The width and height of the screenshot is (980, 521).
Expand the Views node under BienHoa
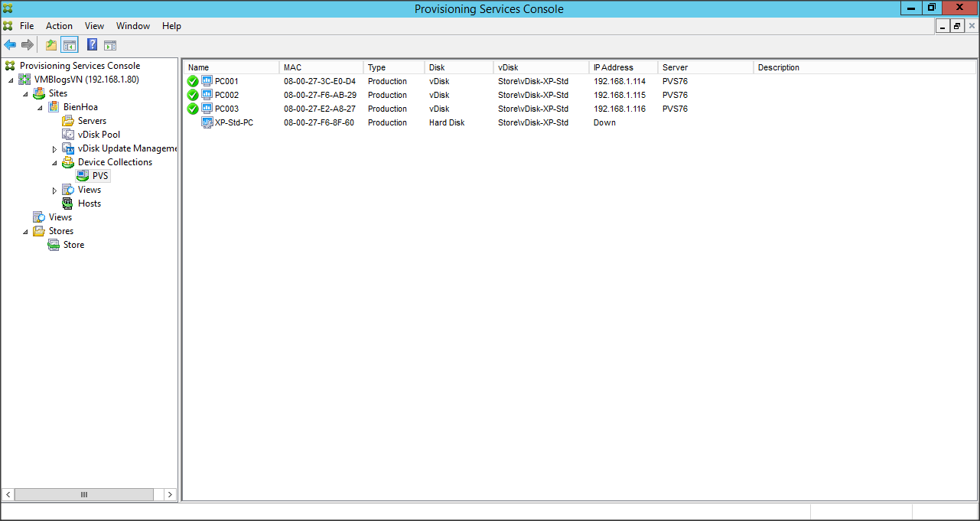click(x=54, y=190)
